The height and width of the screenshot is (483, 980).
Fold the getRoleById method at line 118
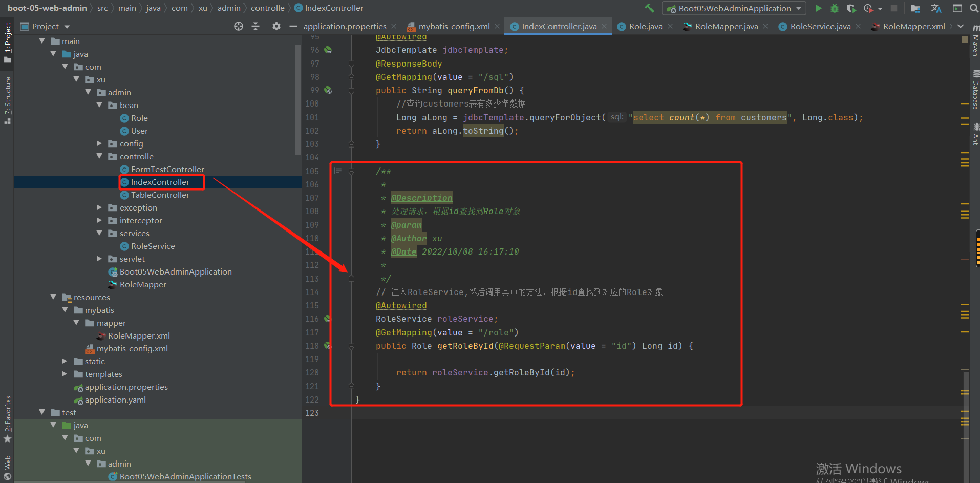(x=351, y=346)
